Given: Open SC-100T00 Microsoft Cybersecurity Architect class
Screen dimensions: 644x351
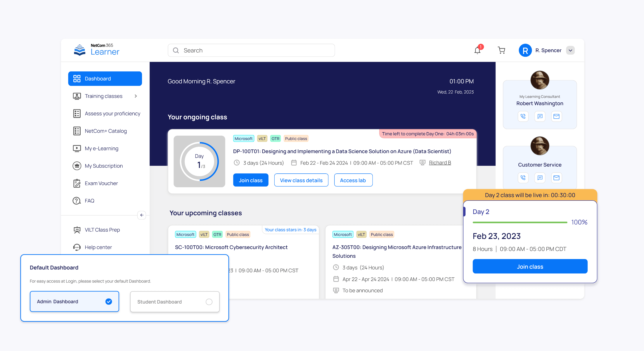Looking at the screenshot, I should [x=231, y=247].
